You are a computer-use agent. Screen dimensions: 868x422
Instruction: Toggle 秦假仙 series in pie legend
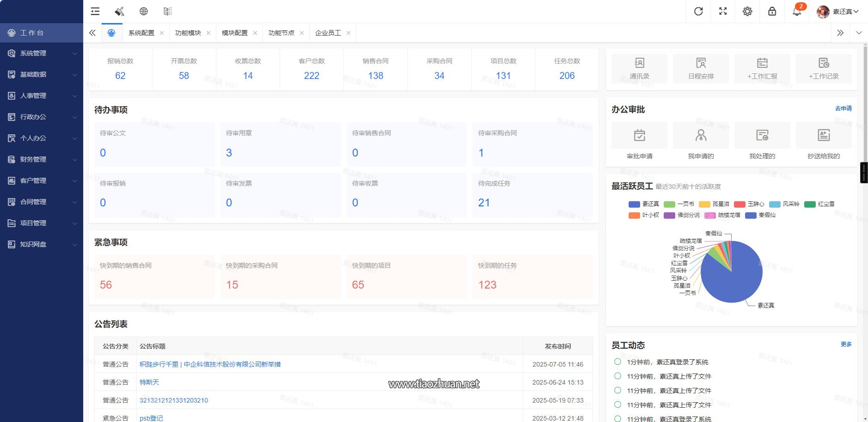coord(760,215)
